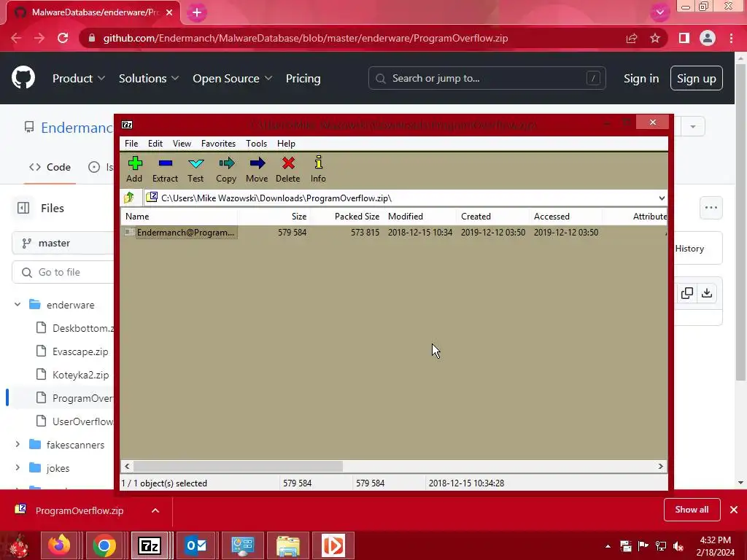The image size is (747, 560).
Task: Open Outlook from the taskbar
Action: pyautogui.click(x=196, y=545)
